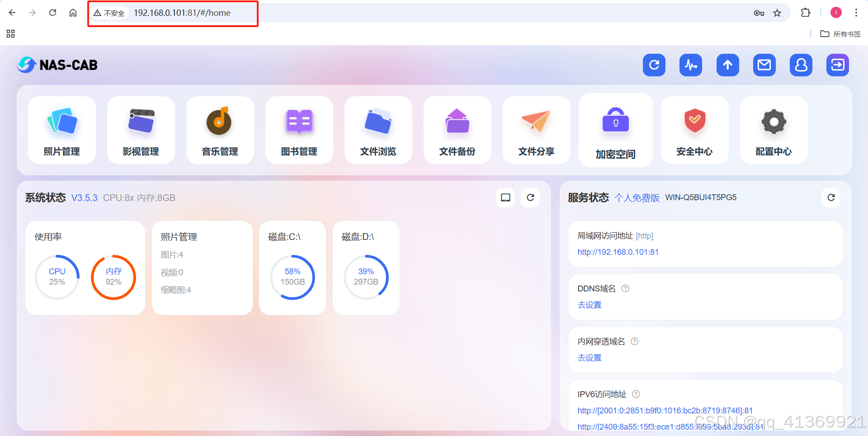Viewport: 868px width, 436px height.
Task: Click the 图片:4 count in 照片管理 card
Action: (x=172, y=255)
